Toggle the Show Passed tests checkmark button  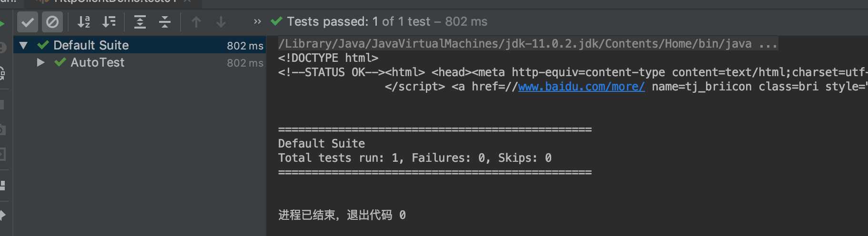point(28,22)
